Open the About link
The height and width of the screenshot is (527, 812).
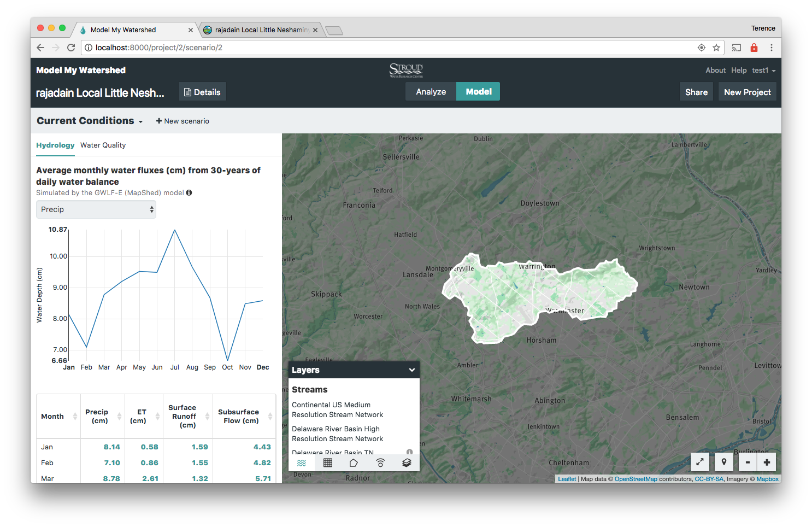point(715,70)
